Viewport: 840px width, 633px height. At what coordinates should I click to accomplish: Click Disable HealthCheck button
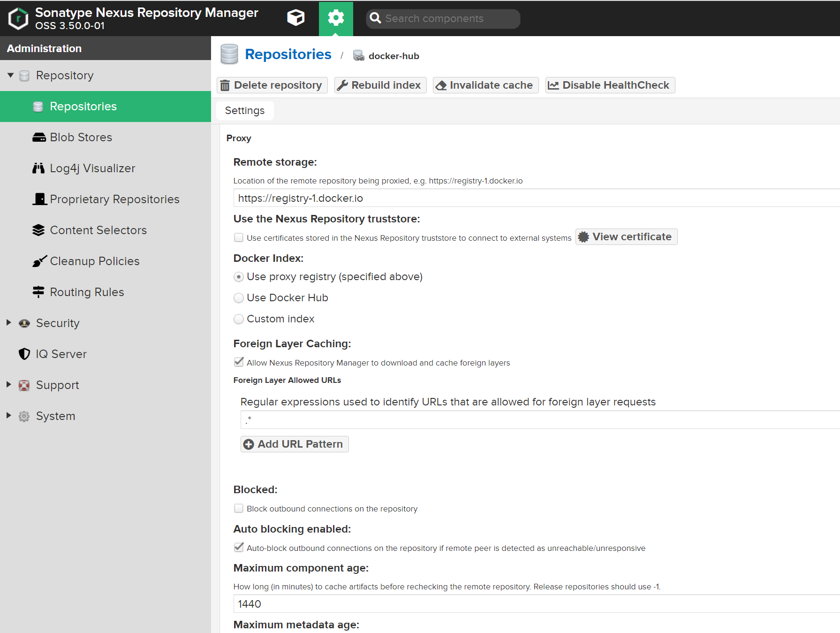tap(610, 85)
